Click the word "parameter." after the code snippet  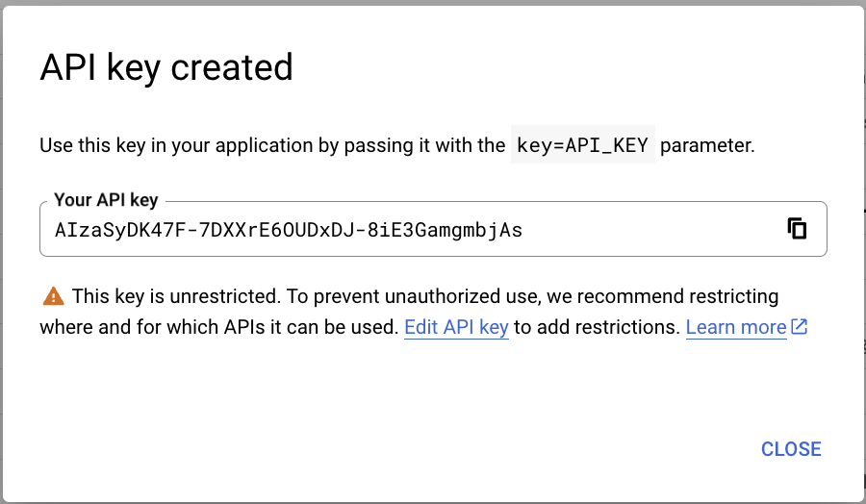(707, 146)
